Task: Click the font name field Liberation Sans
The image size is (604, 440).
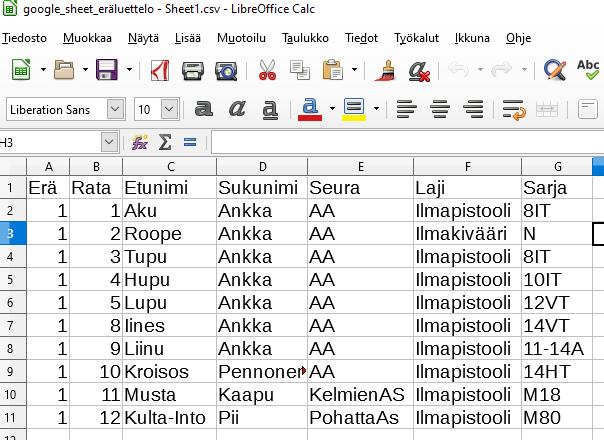Action: click(x=57, y=109)
